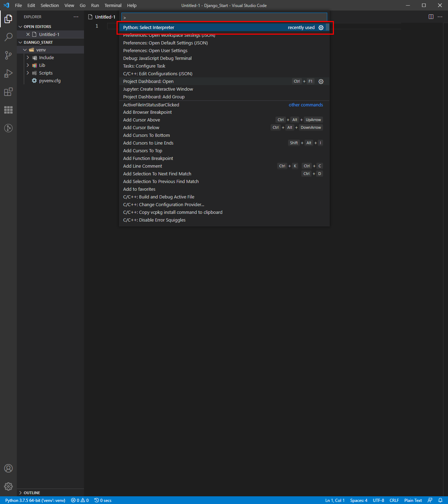Choose C/C++: Edit Configurations (JSON)
Screen dimensions: 448x504
pyautogui.click(x=224, y=74)
